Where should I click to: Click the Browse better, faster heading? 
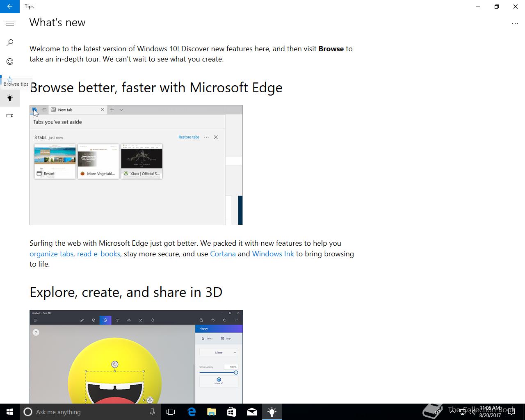coord(156,87)
